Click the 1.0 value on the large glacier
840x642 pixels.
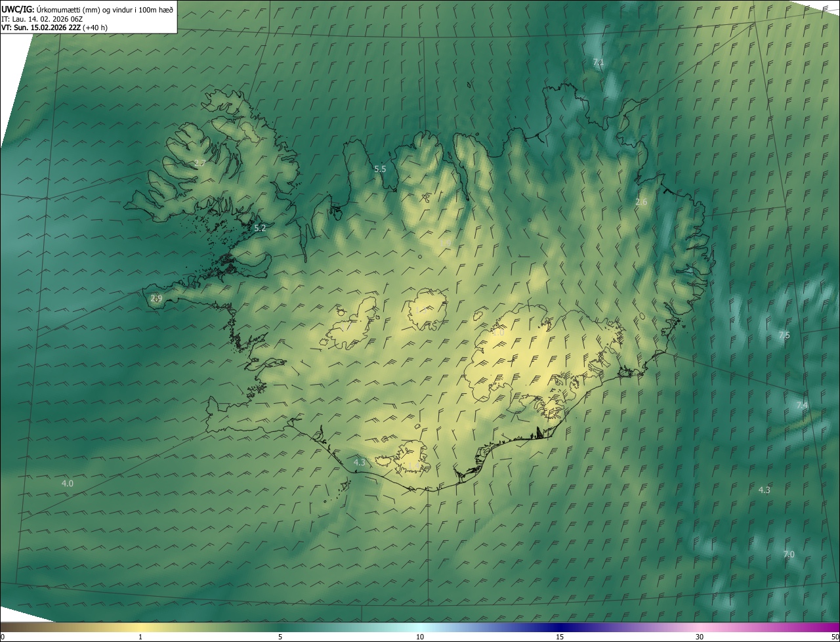point(498,333)
